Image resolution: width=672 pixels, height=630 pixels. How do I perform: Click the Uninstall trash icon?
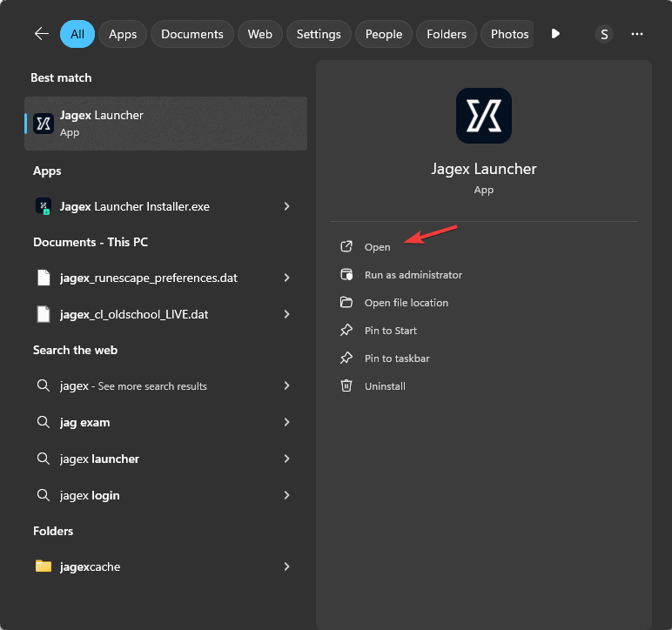346,385
